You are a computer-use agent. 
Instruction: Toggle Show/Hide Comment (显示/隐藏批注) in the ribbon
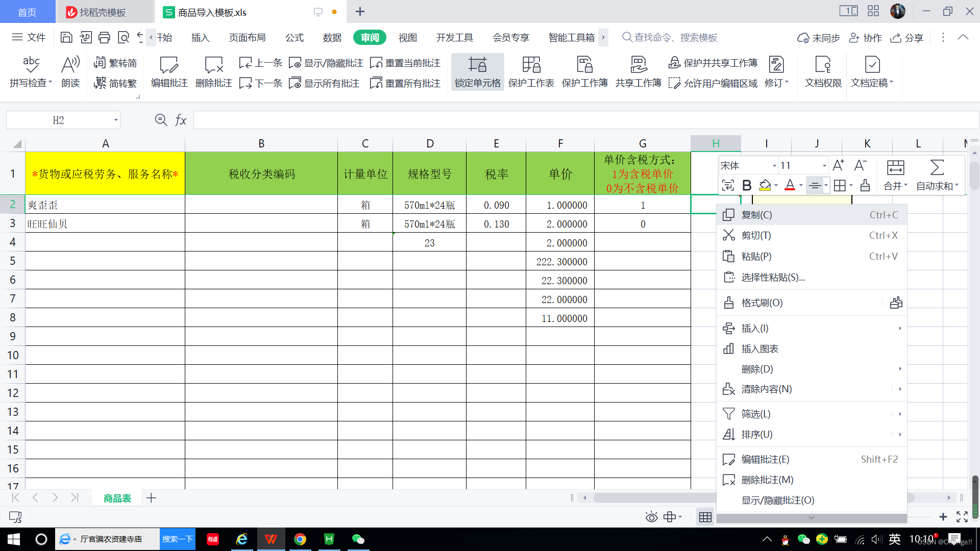(x=326, y=63)
